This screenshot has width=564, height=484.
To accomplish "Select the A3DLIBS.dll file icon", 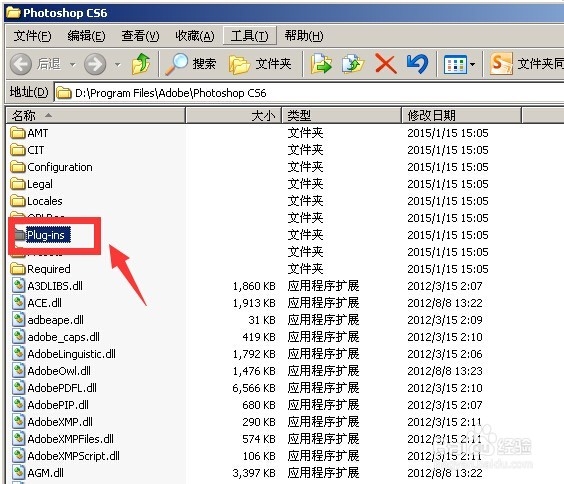I will [18, 286].
